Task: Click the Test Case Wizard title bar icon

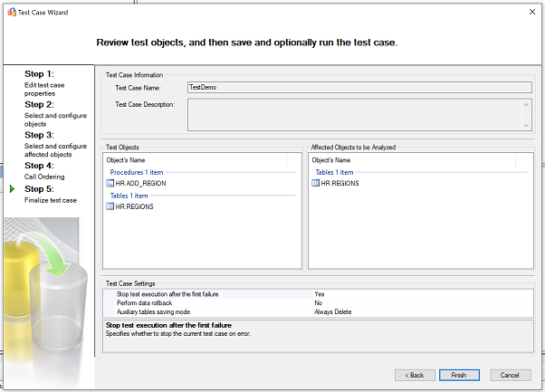Action: (10, 12)
